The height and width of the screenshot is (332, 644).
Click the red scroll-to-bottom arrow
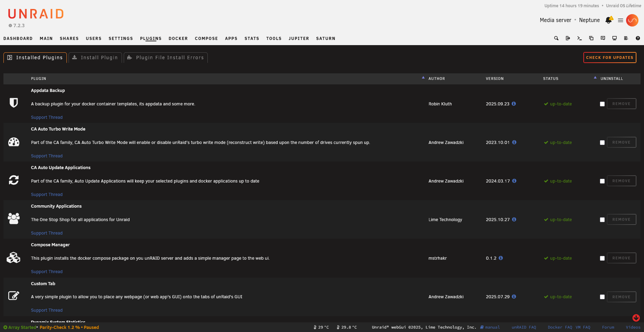pyautogui.click(x=636, y=318)
